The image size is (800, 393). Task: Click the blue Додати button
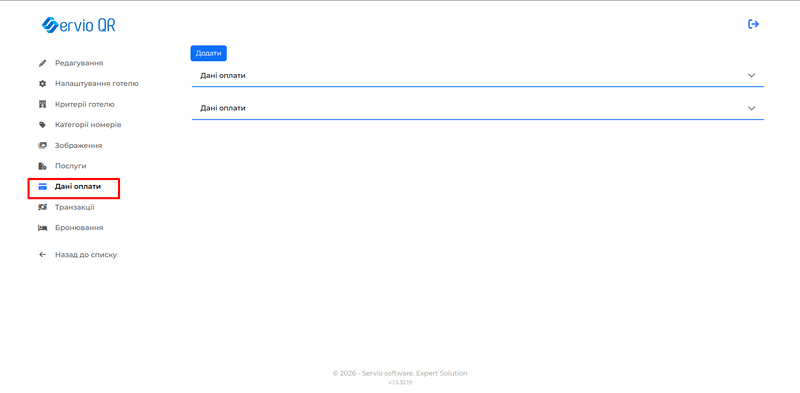pos(209,53)
